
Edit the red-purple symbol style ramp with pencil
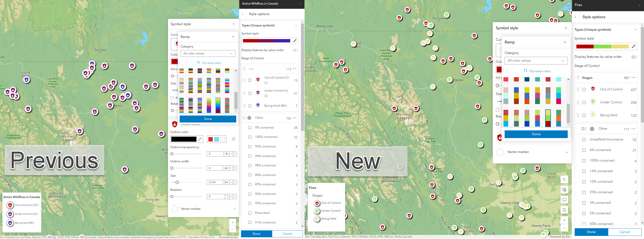(x=295, y=41)
